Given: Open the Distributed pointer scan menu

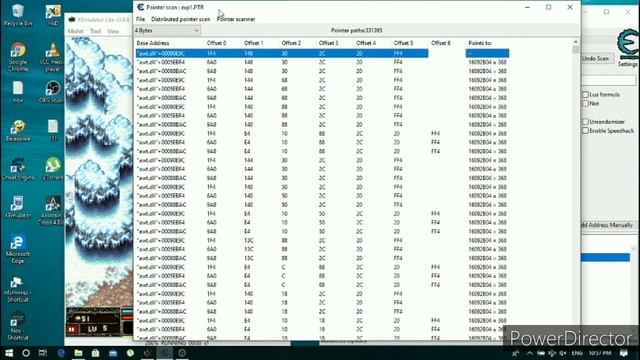Looking at the screenshot, I should point(180,19).
